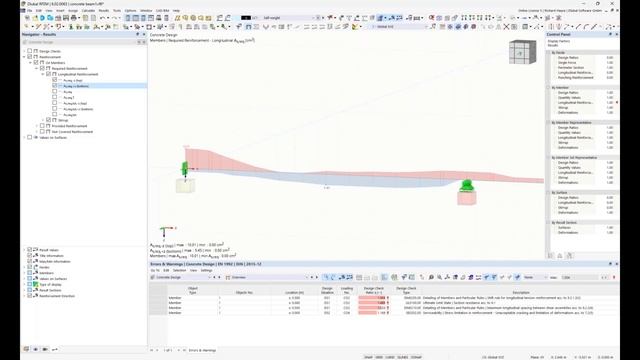Click the Undo toolbar icon
Image resolution: width=640 pixels, height=360 pixels.
pyautogui.click(x=103, y=18)
